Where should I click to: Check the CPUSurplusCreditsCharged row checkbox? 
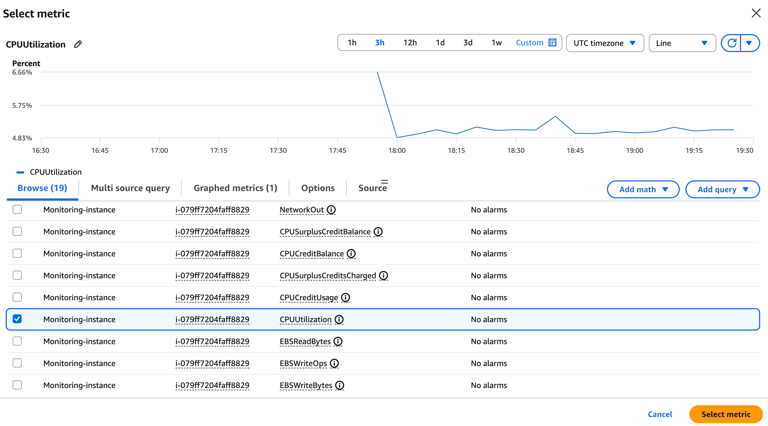[x=17, y=275]
